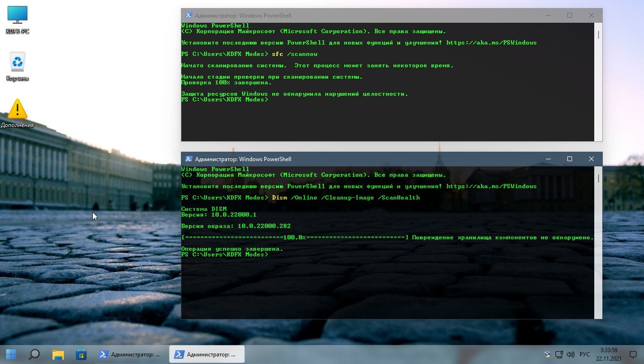Open network status tray icon
The width and height of the screenshot is (644, 364).
pyautogui.click(x=559, y=355)
